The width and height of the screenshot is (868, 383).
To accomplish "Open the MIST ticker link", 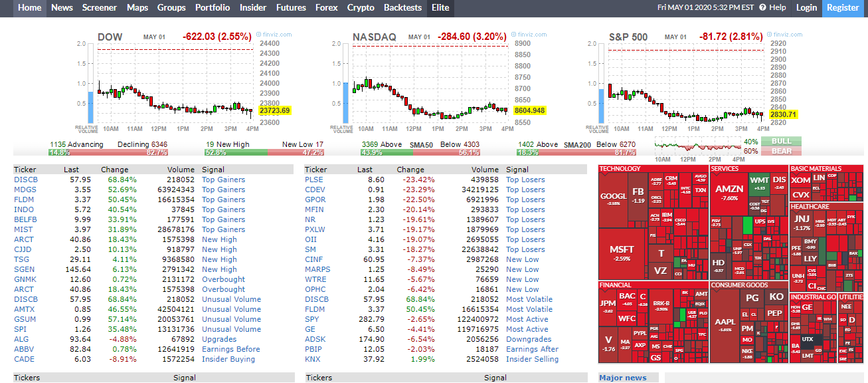I will (x=23, y=229).
